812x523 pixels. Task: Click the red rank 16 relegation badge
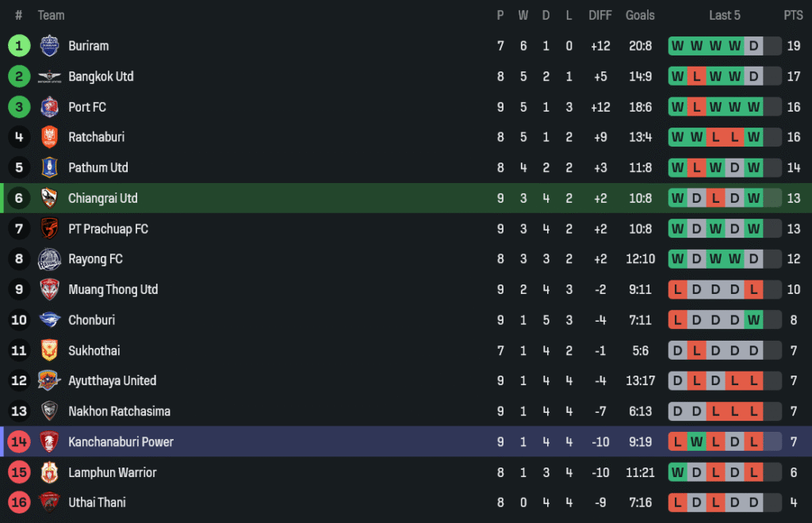pos(19,502)
